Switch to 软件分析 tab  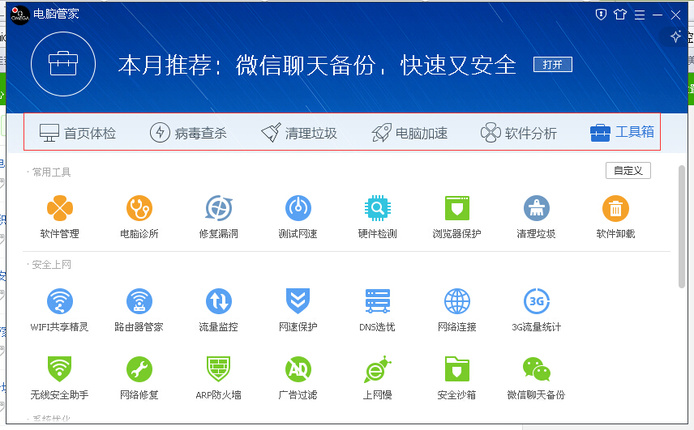click(x=519, y=133)
